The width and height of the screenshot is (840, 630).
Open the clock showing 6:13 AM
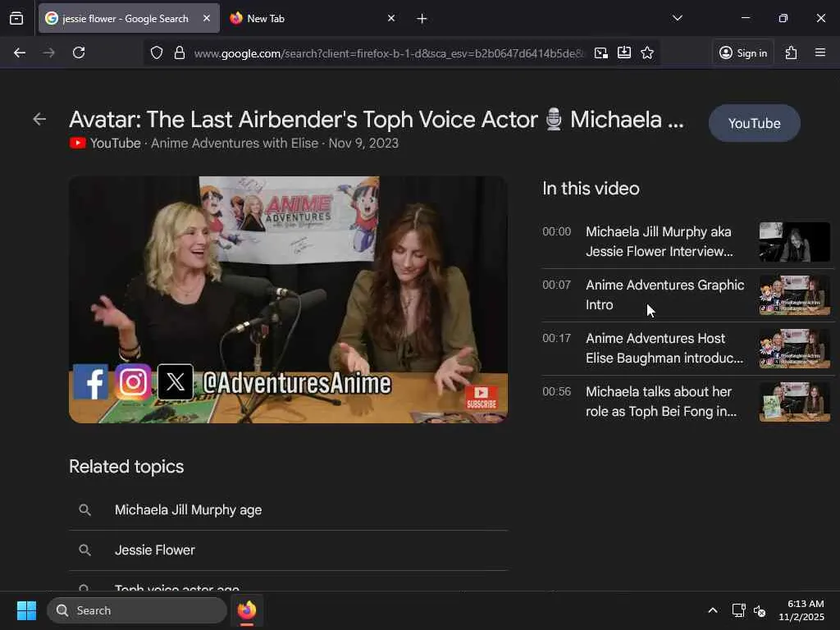click(801, 610)
